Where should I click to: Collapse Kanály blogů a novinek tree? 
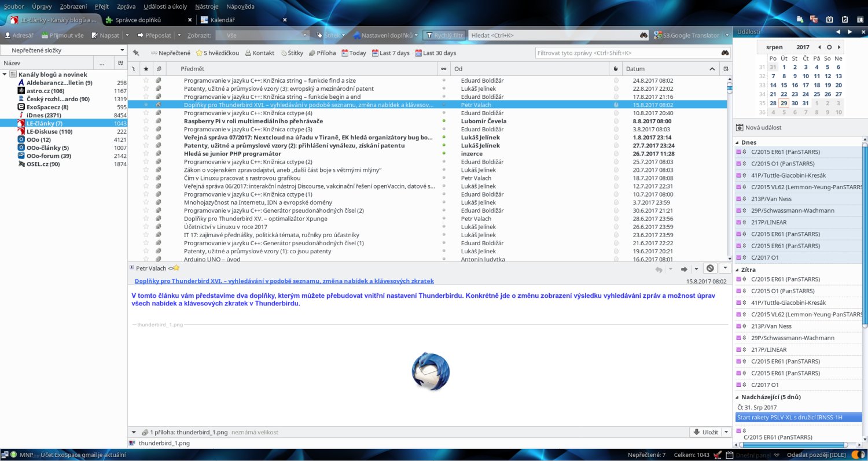(x=5, y=75)
